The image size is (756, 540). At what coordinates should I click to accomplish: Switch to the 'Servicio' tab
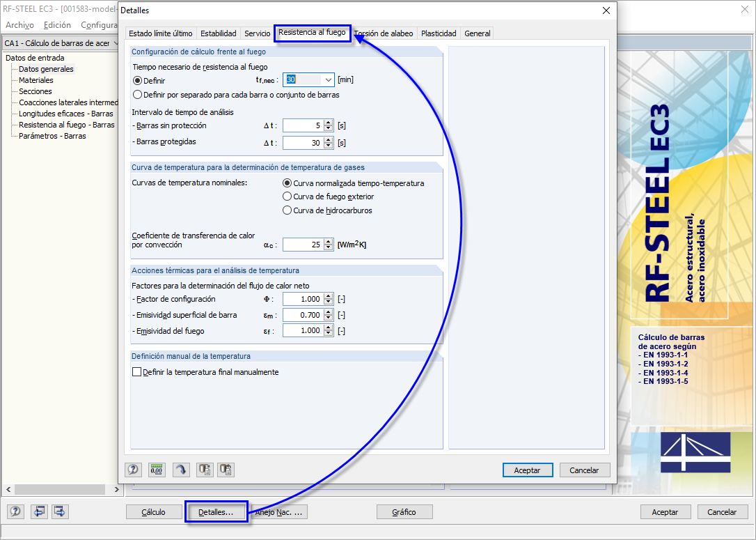click(x=257, y=33)
